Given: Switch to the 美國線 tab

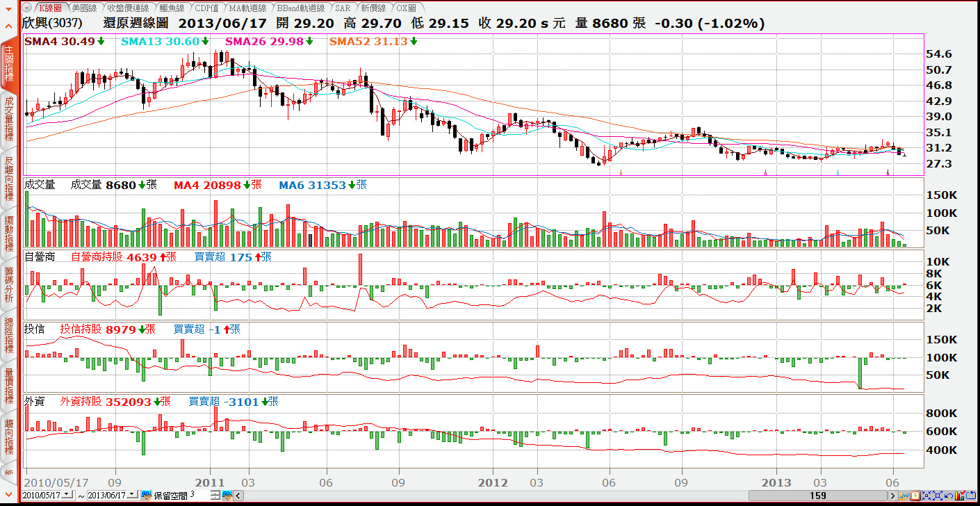Looking at the screenshot, I should point(85,8).
